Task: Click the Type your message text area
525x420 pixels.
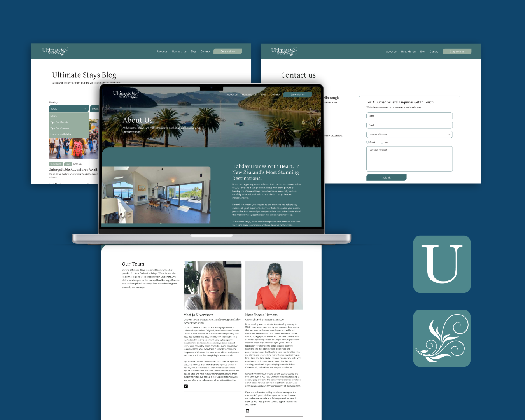Action: (409, 159)
